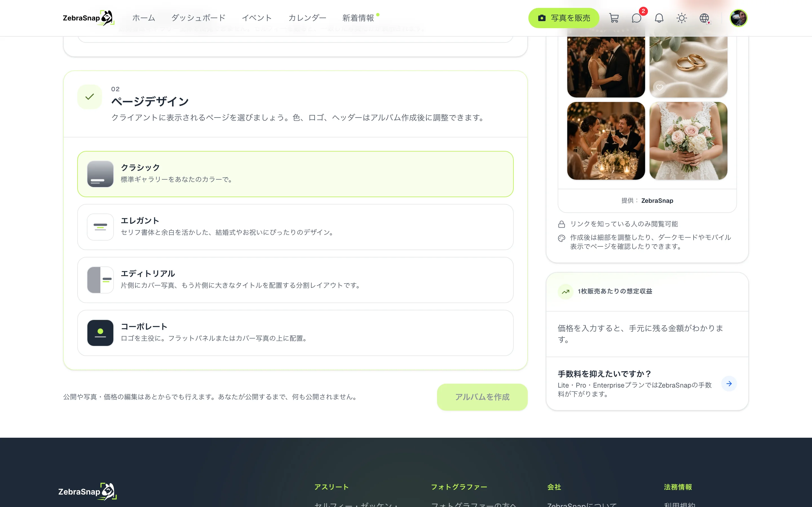Open the shopping cart icon
This screenshot has height=507, width=812.
(x=614, y=18)
